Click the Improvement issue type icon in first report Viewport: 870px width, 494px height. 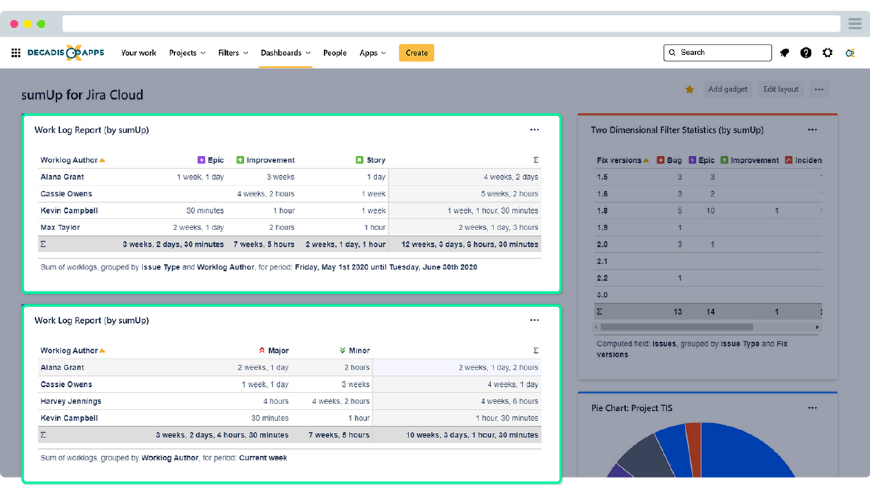[x=240, y=160]
